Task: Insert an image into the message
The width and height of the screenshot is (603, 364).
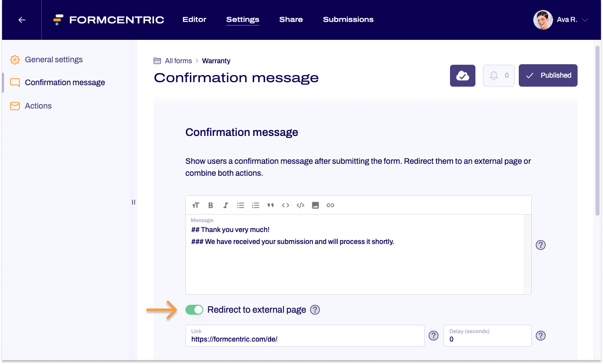Action: point(315,205)
